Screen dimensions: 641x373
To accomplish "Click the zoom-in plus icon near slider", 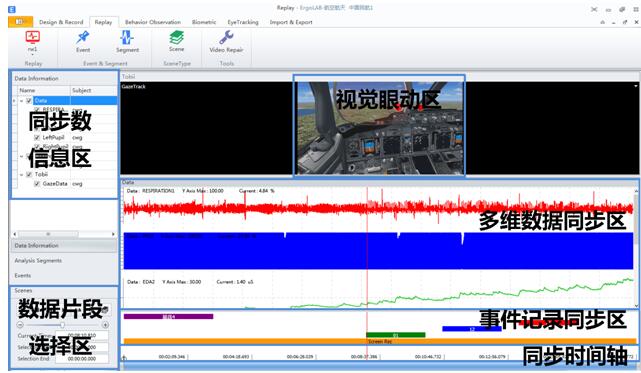I will pos(105,325).
